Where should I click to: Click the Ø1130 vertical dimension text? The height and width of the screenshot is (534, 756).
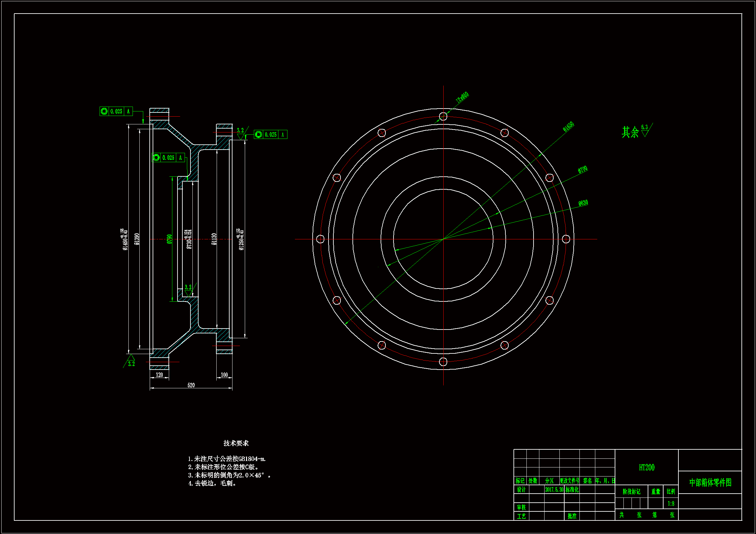pos(214,239)
